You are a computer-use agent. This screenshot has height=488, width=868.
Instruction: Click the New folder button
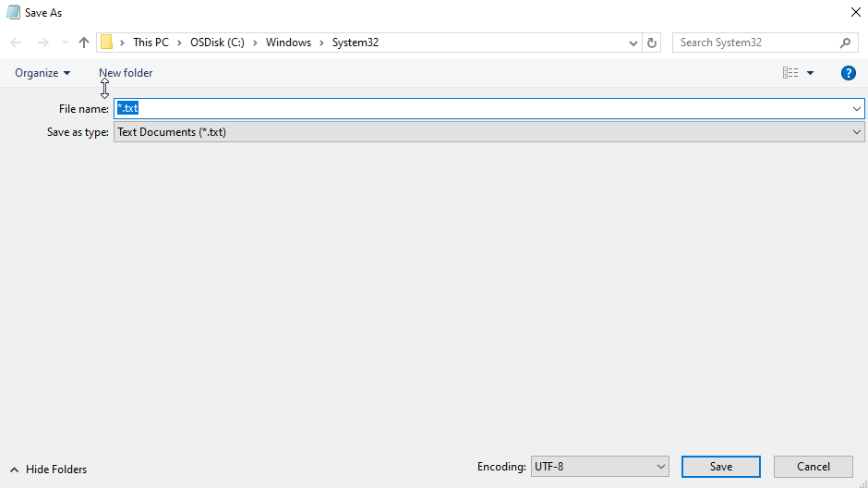click(x=126, y=73)
